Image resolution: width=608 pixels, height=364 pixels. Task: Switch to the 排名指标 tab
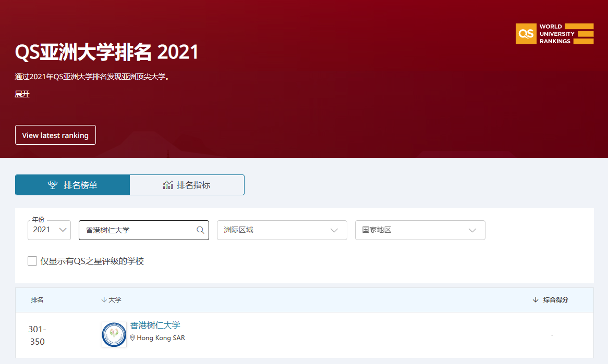(x=187, y=185)
